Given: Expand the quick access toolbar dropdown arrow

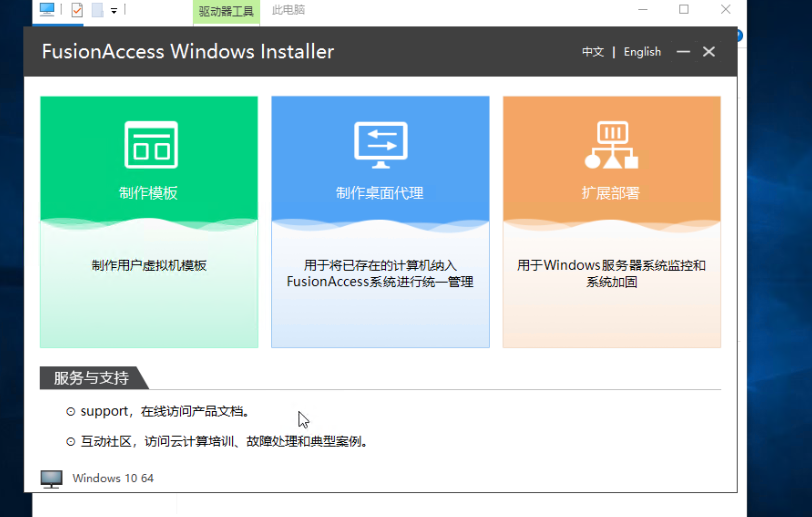Looking at the screenshot, I should coord(114,10).
